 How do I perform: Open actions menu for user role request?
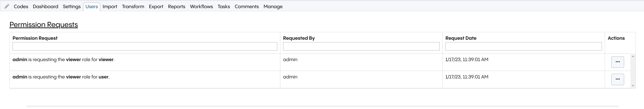click(x=618, y=79)
